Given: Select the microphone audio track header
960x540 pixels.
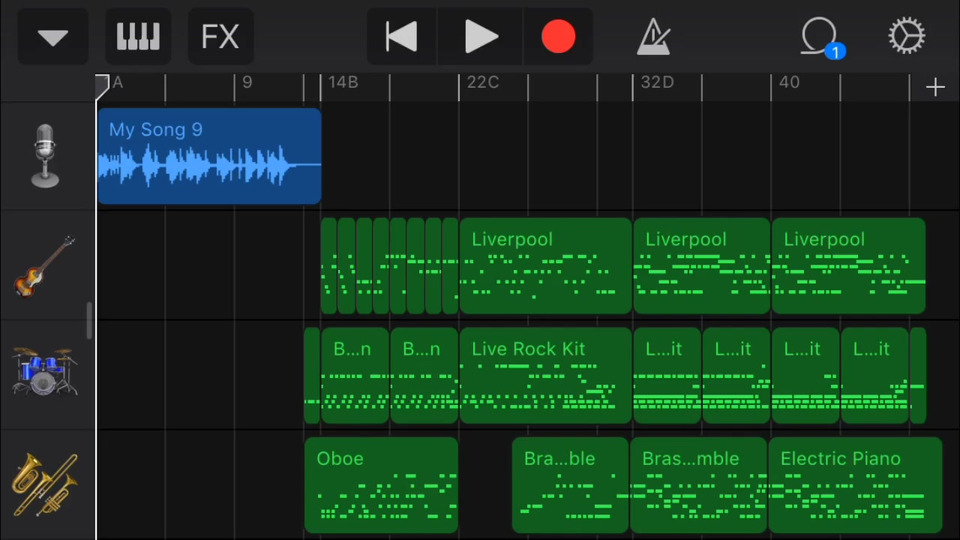Looking at the screenshot, I should (47, 156).
